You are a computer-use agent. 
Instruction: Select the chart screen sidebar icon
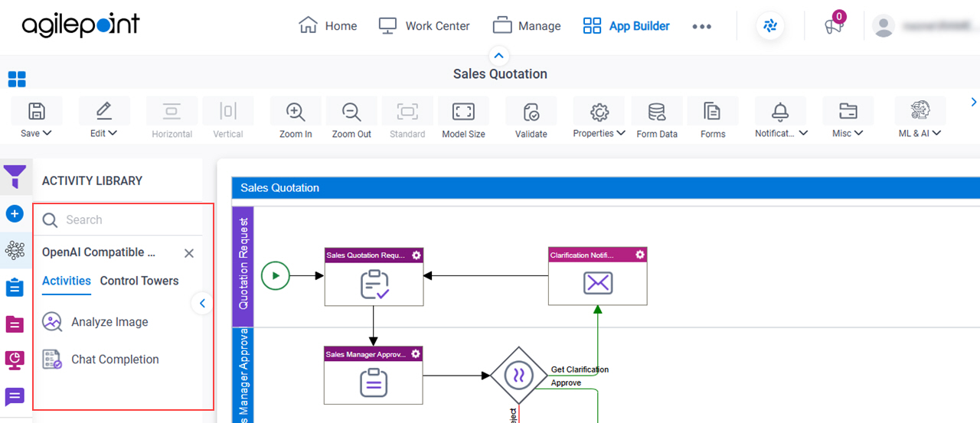(15, 360)
